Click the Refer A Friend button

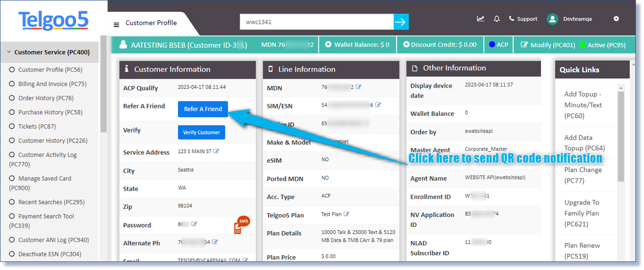(202, 109)
